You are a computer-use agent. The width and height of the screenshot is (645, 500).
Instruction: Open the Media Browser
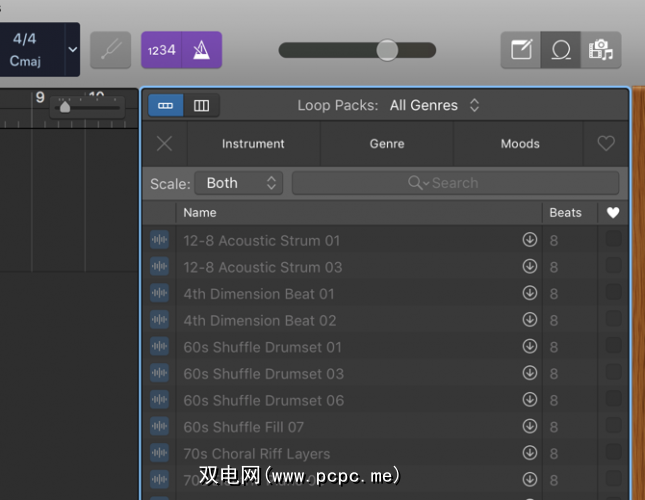click(601, 50)
